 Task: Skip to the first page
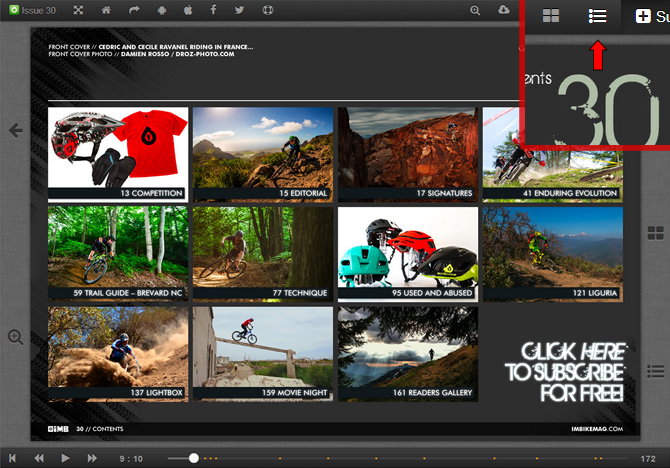point(13,458)
